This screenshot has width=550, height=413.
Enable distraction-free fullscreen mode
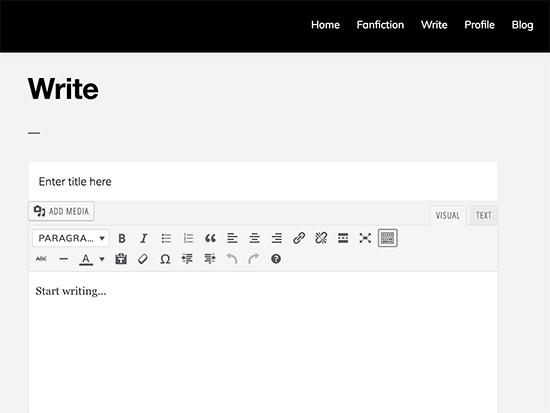coord(365,238)
